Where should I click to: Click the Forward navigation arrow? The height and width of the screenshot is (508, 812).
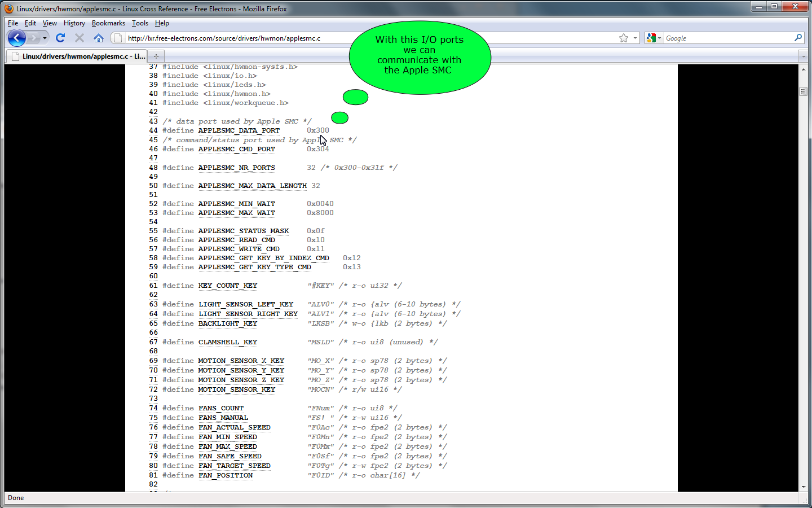(34, 38)
